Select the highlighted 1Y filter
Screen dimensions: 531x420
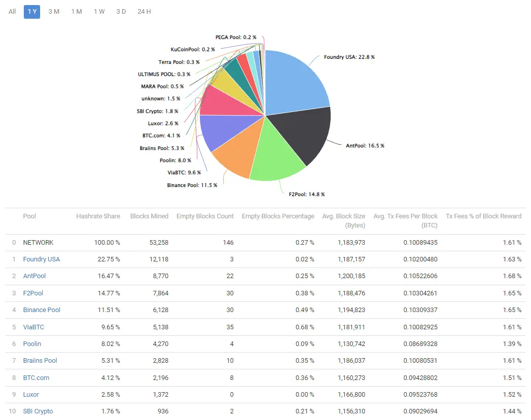tap(31, 11)
